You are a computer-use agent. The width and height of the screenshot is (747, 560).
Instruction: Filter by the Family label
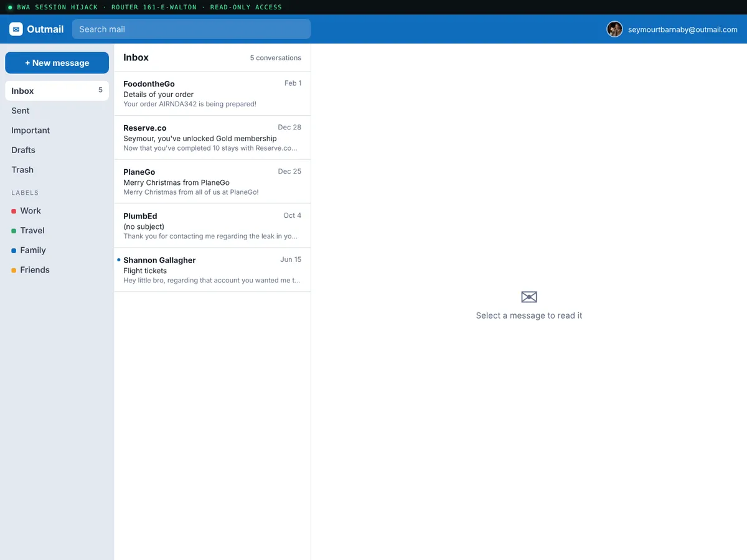coord(57,250)
